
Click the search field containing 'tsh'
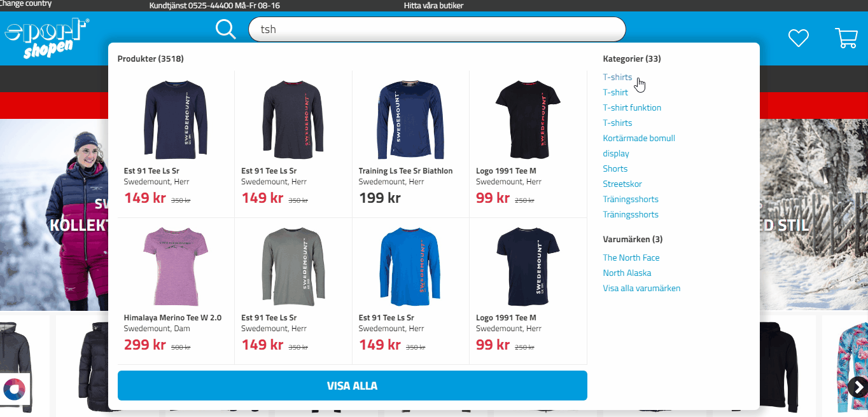[437, 29]
